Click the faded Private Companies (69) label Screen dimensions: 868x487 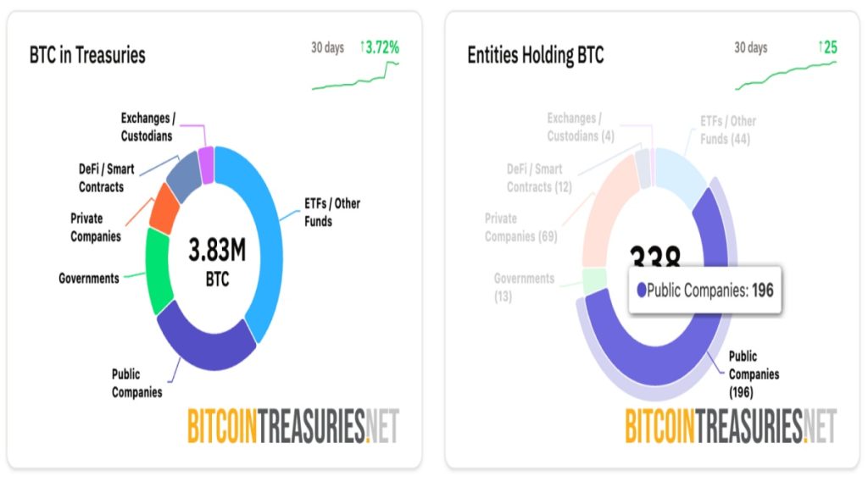(x=520, y=227)
